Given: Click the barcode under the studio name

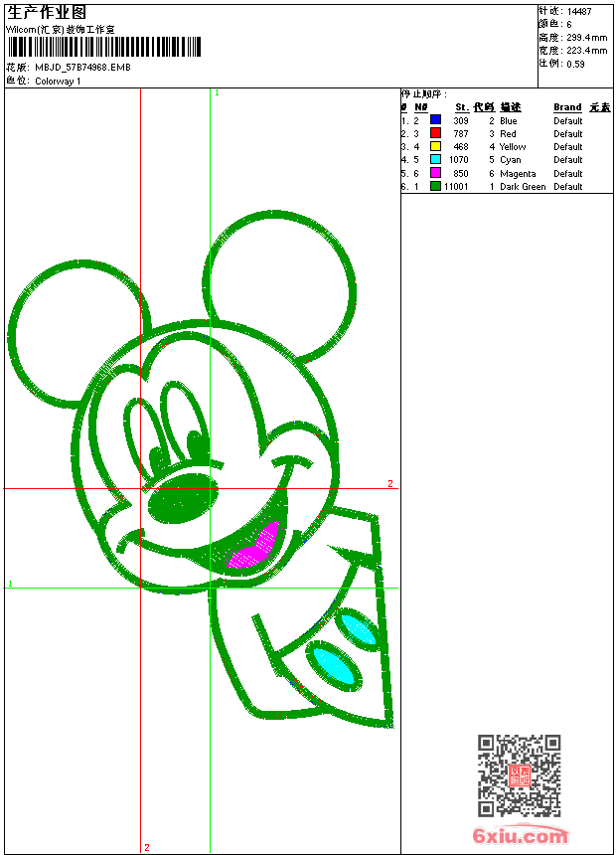Looking at the screenshot, I should click(x=104, y=47).
